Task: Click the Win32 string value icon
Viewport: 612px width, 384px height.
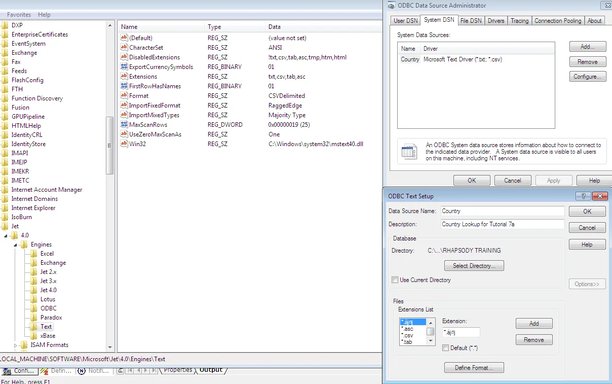Action: (124, 144)
